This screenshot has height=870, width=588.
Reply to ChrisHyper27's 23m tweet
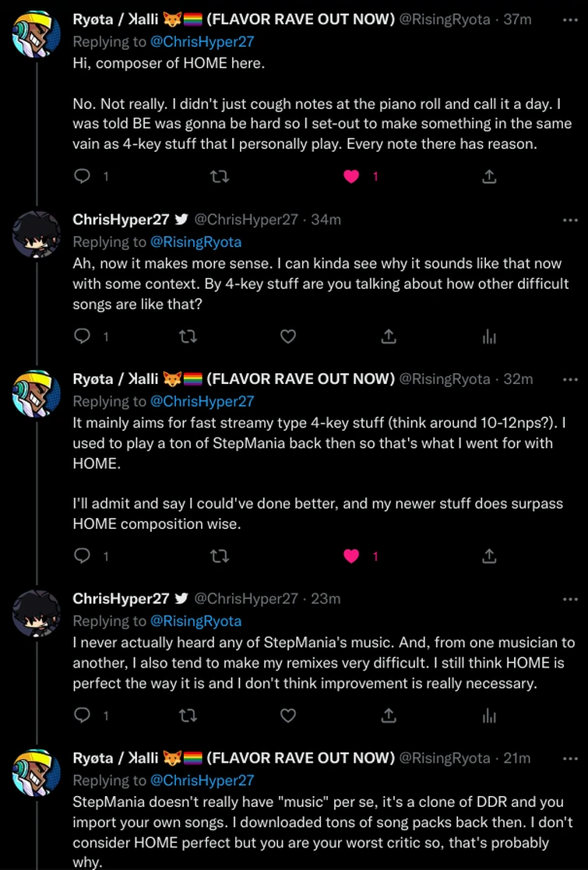pyautogui.click(x=81, y=715)
